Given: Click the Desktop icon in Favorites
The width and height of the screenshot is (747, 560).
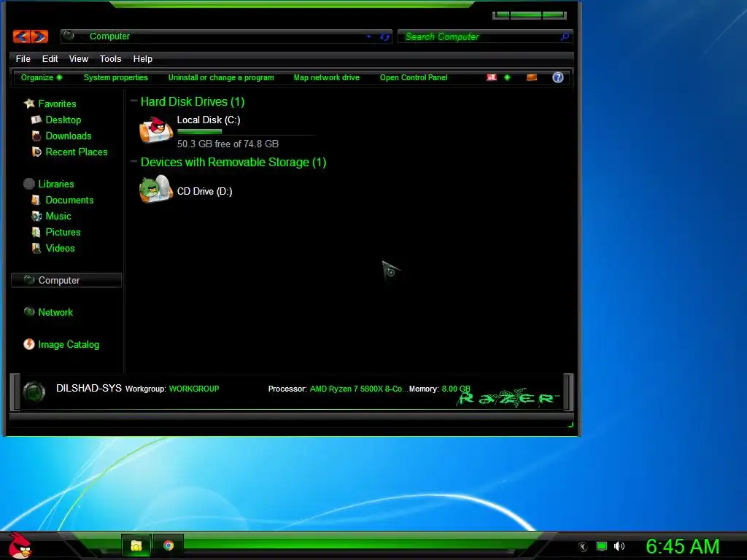Looking at the screenshot, I should [36, 120].
